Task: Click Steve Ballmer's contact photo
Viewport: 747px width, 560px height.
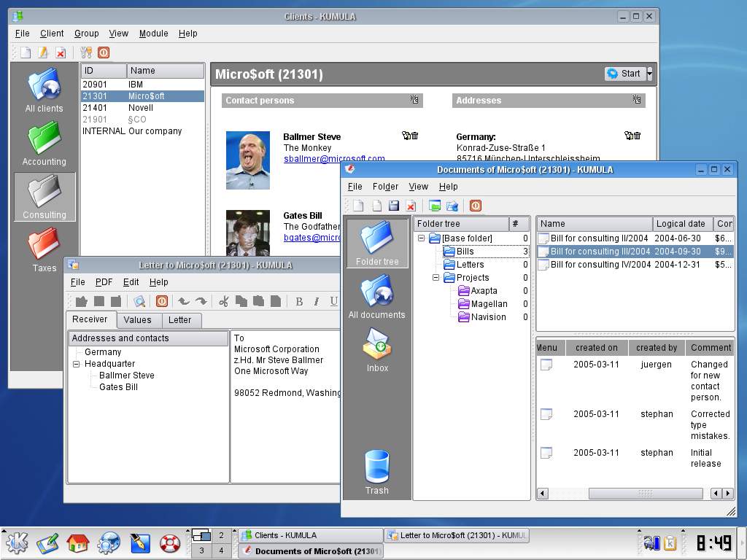Action: (248, 160)
